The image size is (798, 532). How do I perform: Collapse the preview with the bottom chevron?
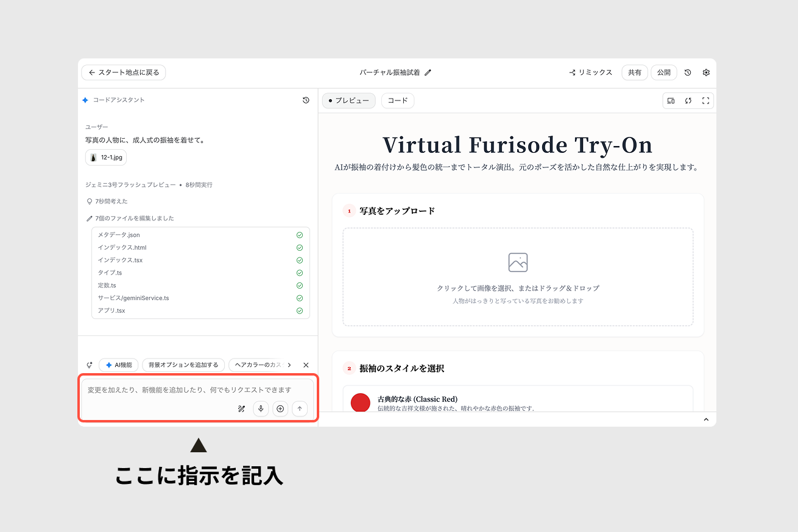click(706, 419)
